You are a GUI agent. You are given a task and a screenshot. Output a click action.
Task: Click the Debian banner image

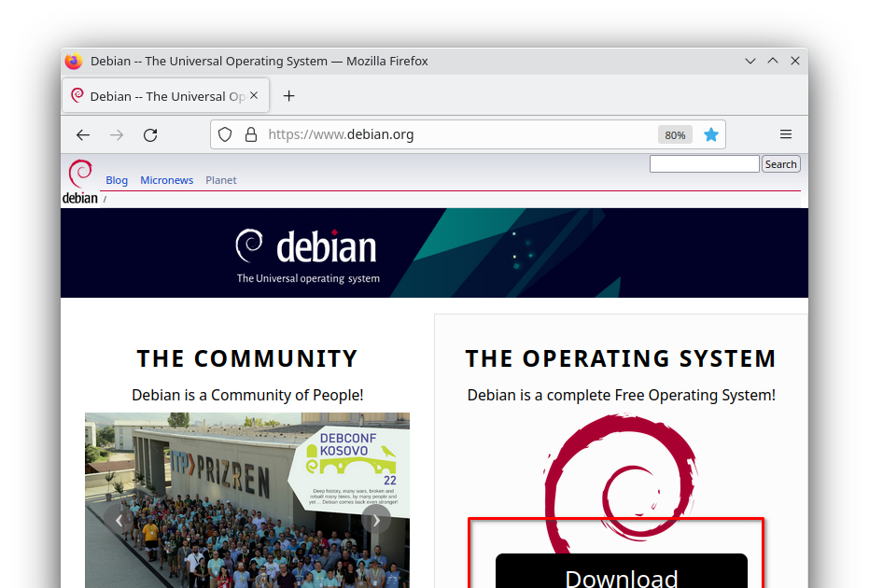(435, 253)
